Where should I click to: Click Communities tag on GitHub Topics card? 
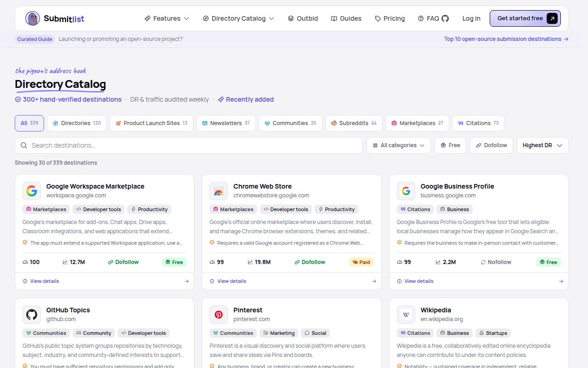[46, 333]
